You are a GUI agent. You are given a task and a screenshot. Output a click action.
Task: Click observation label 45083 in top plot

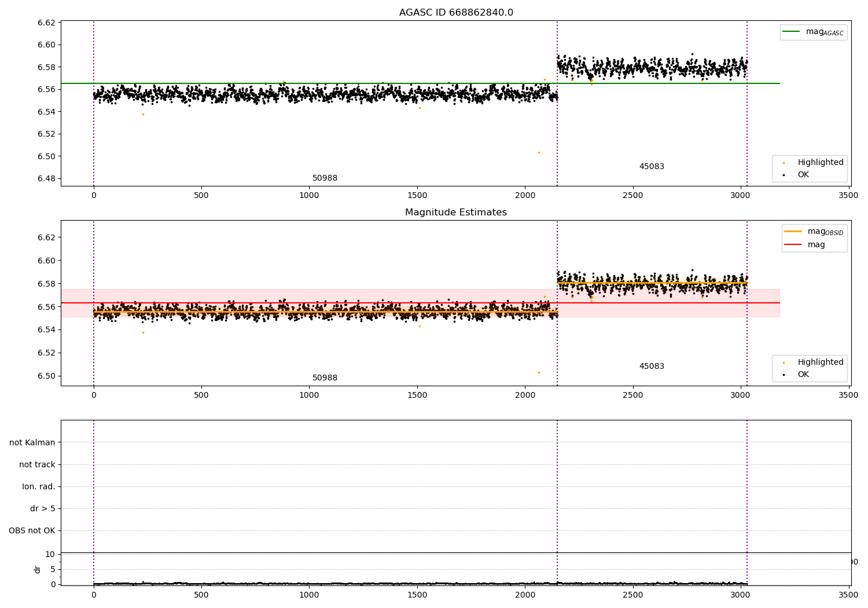652,167
